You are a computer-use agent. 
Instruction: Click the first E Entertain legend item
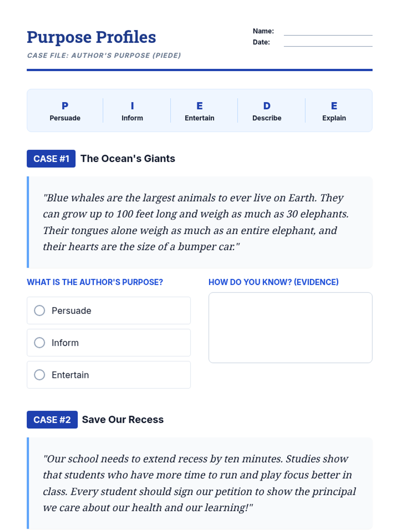[x=199, y=111]
